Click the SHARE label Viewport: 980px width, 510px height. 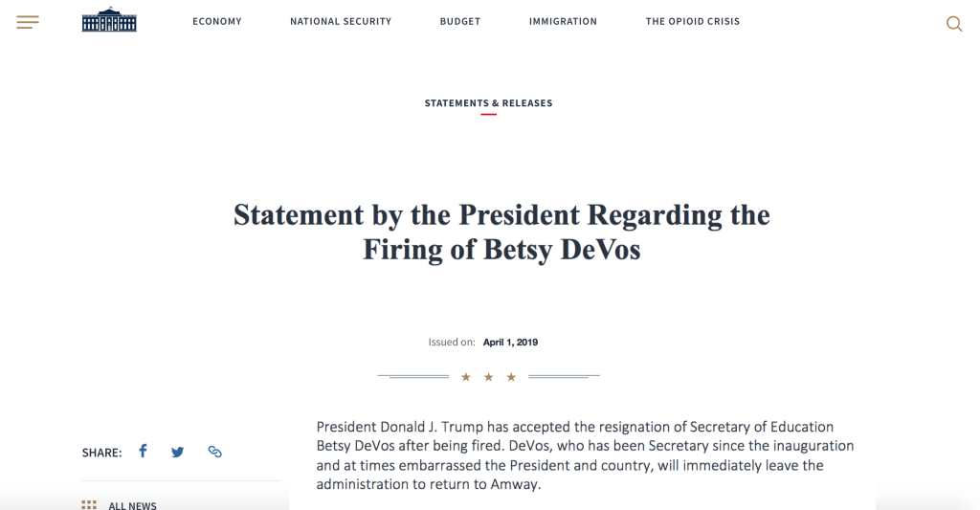coord(101,453)
